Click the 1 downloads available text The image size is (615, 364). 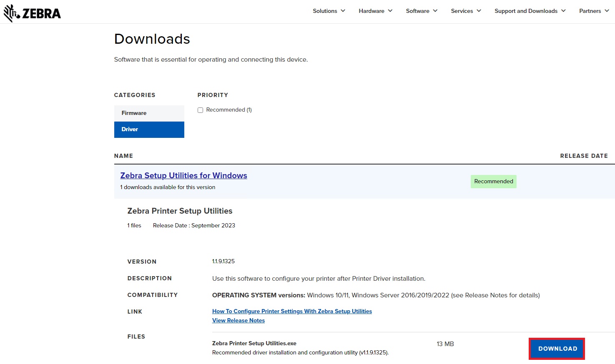tap(168, 187)
